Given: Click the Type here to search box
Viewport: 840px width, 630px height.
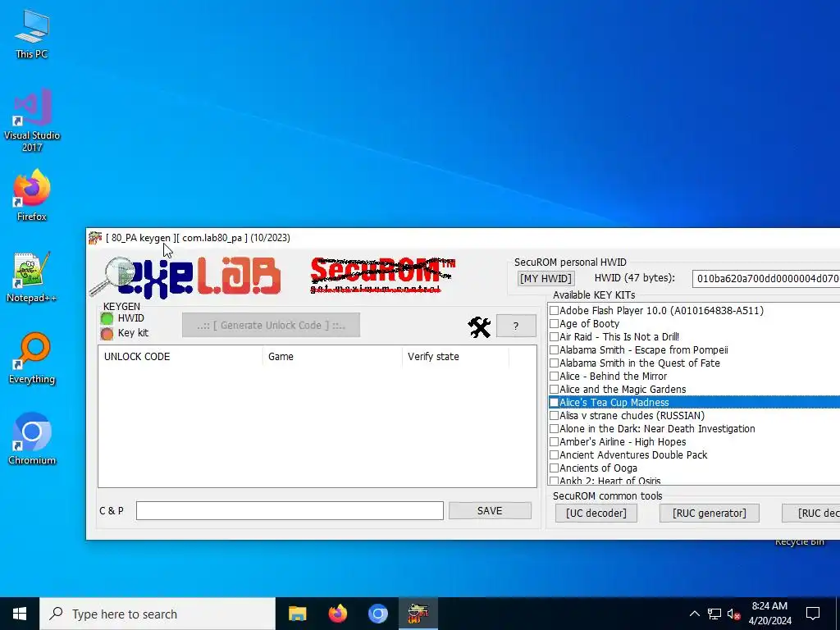Looking at the screenshot, I should coord(157,614).
